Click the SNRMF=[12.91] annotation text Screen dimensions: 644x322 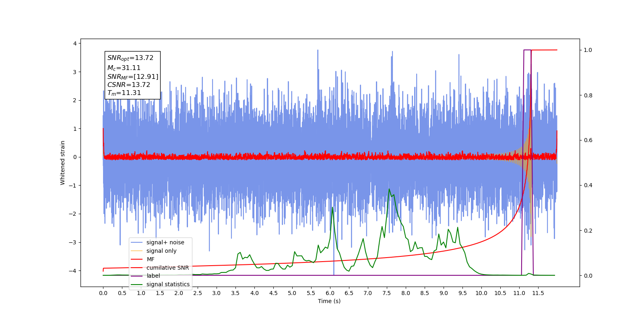tap(133, 76)
